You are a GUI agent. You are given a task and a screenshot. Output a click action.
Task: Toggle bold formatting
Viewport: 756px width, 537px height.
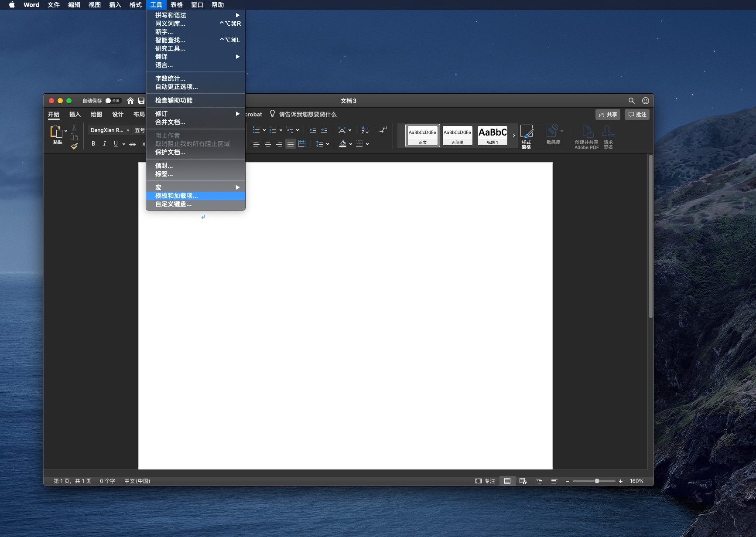click(93, 144)
